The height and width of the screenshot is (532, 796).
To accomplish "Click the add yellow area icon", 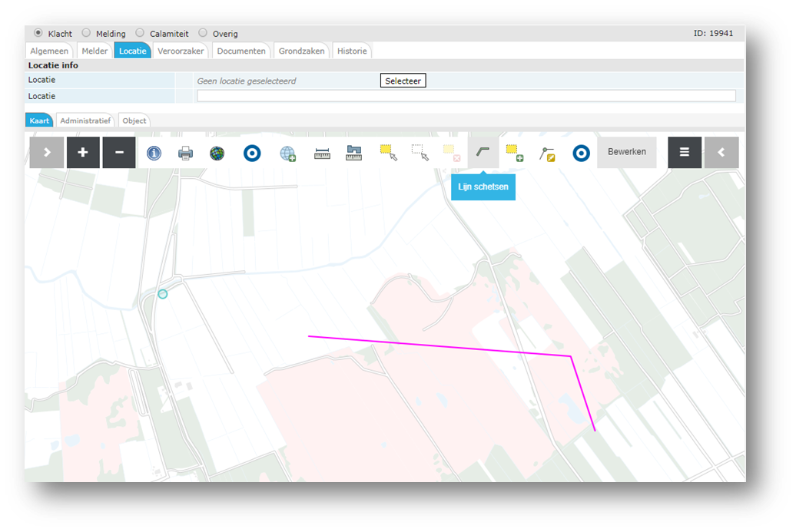I will (514, 153).
